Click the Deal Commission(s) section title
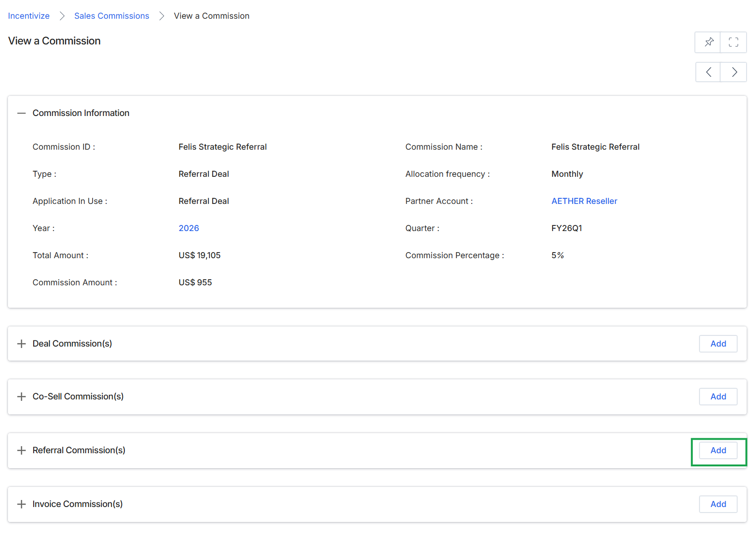 pos(72,344)
